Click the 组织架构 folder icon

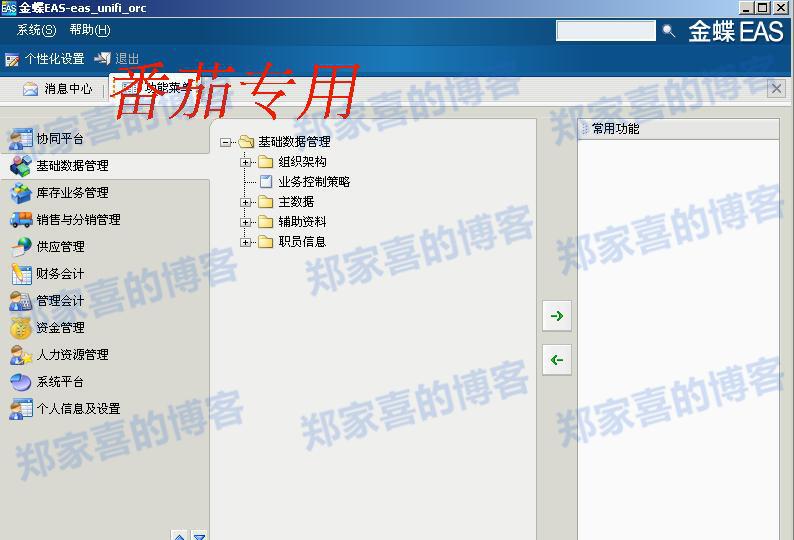(x=265, y=162)
